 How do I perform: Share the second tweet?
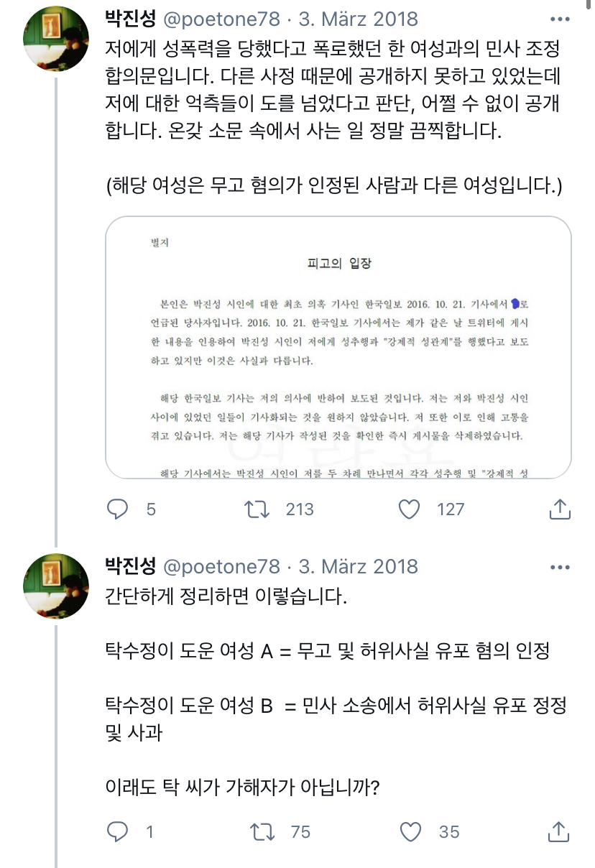coord(559,832)
